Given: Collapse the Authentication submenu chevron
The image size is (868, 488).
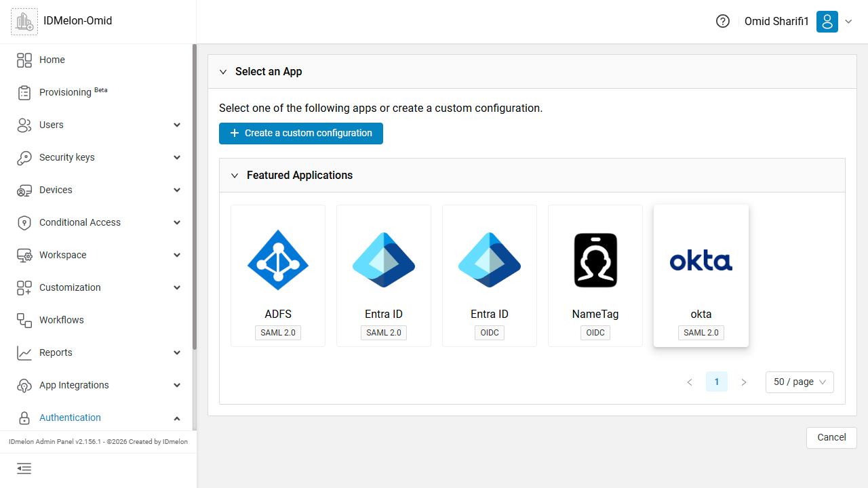Looking at the screenshot, I should pos(177,418).
